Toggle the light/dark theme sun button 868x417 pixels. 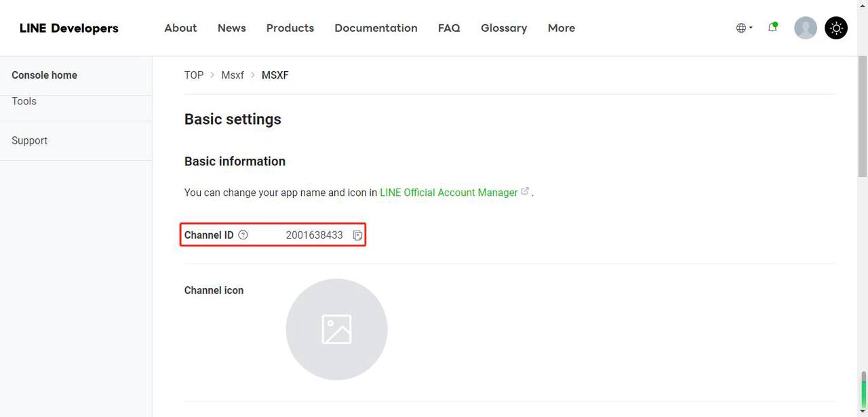(836, 28)
